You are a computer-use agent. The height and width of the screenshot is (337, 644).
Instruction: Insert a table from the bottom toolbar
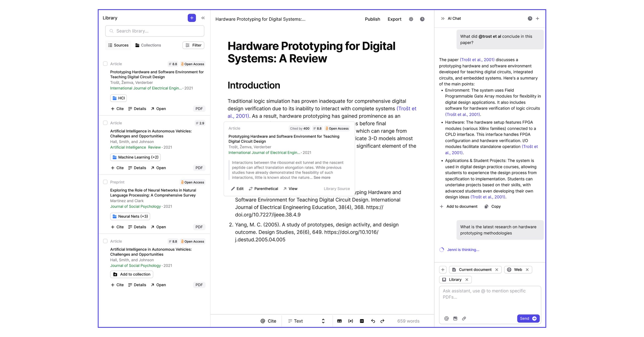(339, 321)
